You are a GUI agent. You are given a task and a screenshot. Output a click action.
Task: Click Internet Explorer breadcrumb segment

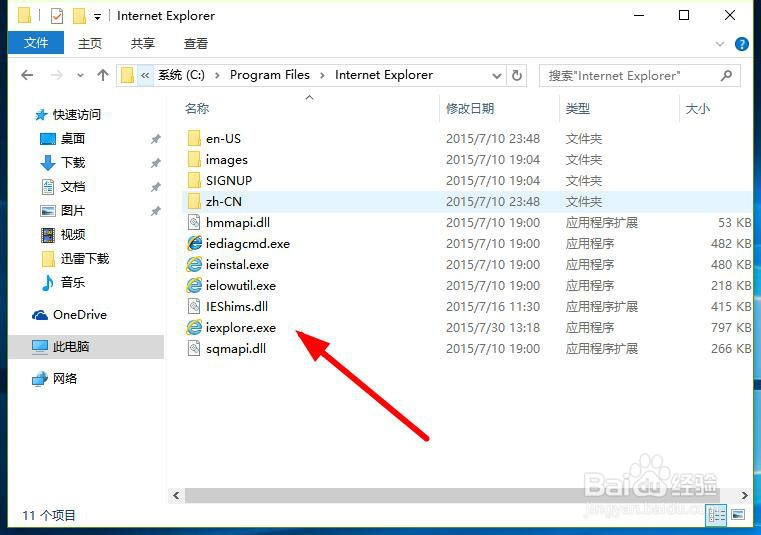pos(383,75)
